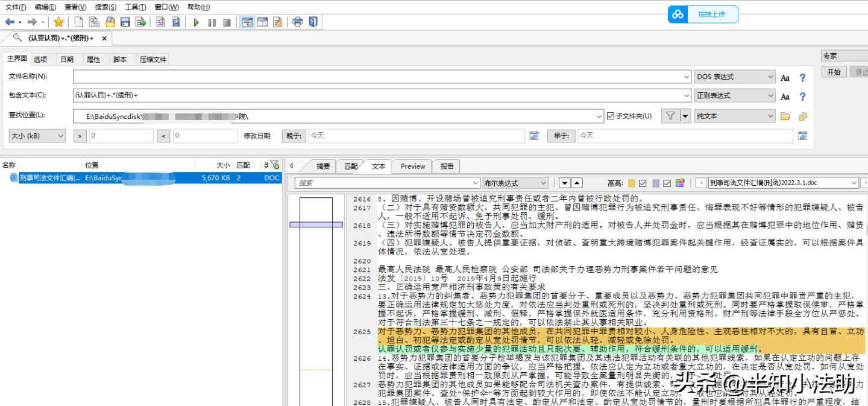
Task: Open the Print icon in the toolbar
Action: 297,21
